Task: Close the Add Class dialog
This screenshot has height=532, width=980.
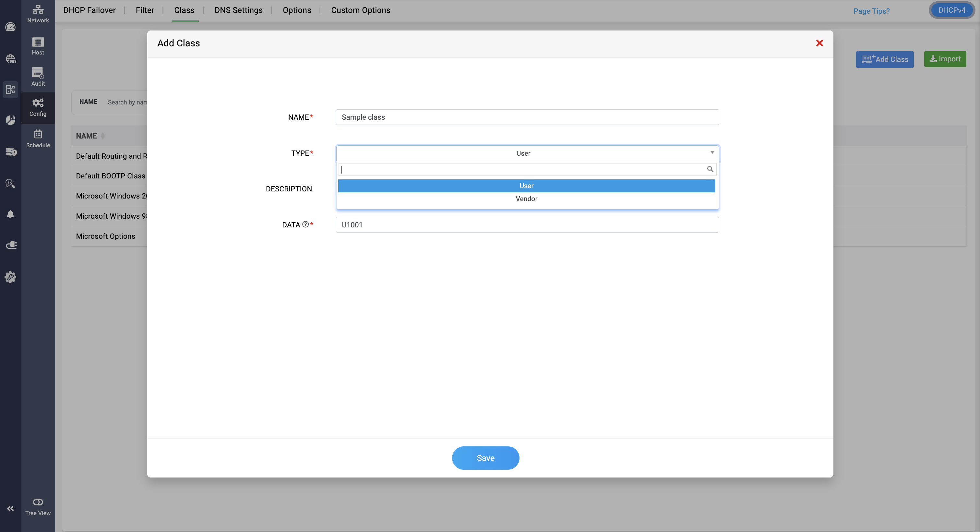Action: 819,43
